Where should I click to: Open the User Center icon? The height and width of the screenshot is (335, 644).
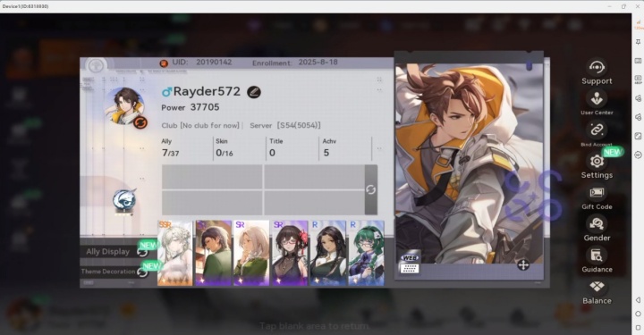coord(597,98)
